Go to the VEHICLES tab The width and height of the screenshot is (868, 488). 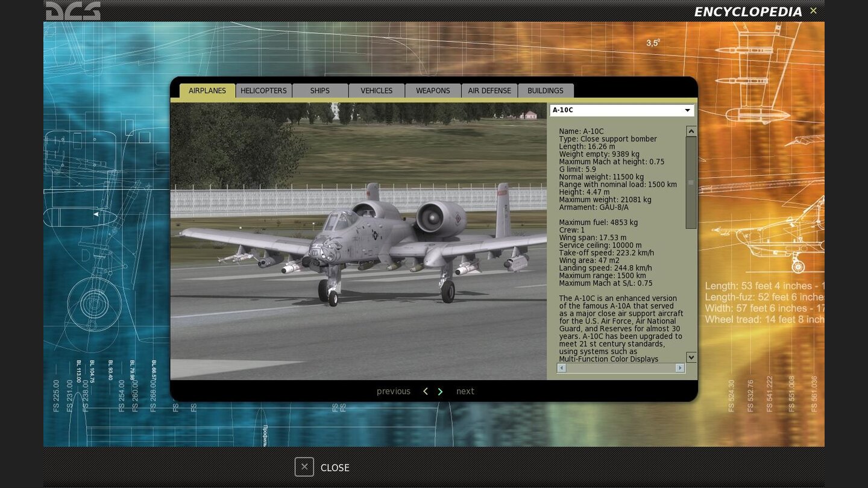pos(377,90)
